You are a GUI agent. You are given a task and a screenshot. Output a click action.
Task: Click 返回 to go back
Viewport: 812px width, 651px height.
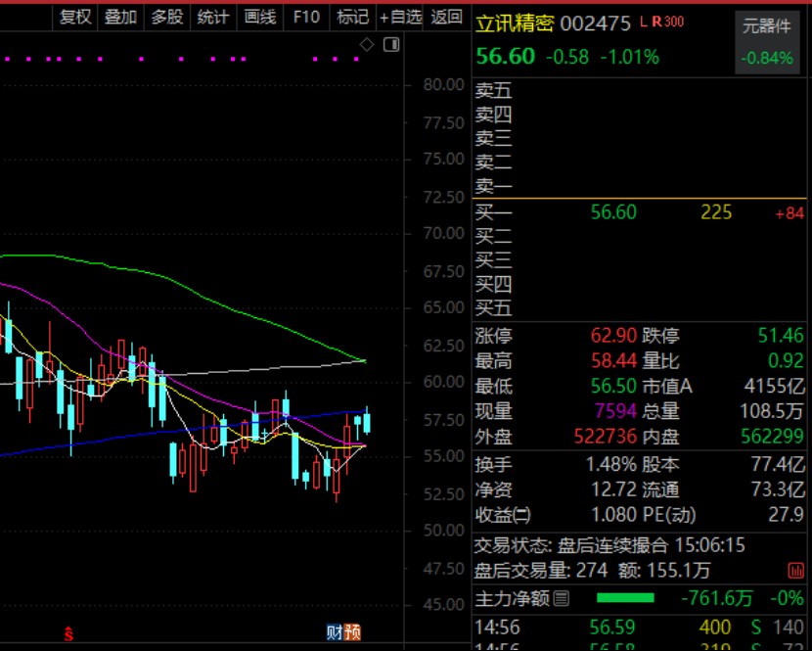tap(446, 17)
